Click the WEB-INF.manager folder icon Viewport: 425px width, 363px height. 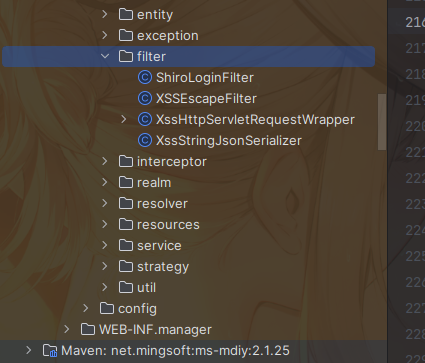(88, 329)
